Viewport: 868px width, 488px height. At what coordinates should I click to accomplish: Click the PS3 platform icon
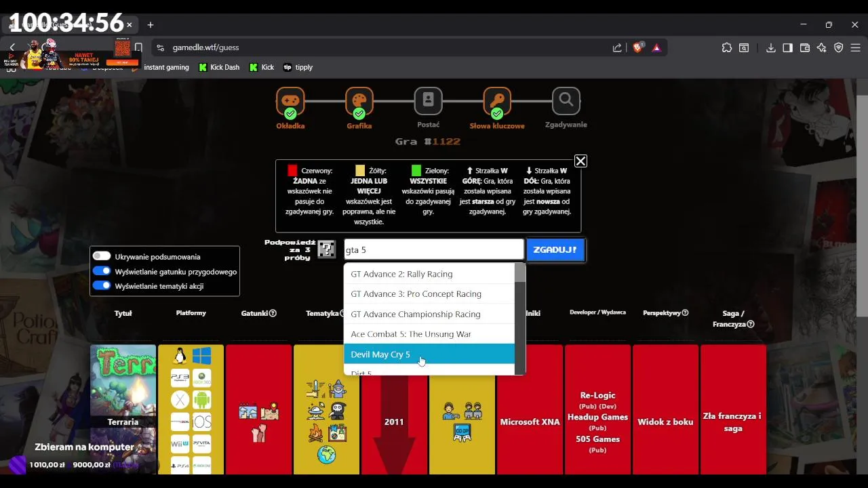180,378
